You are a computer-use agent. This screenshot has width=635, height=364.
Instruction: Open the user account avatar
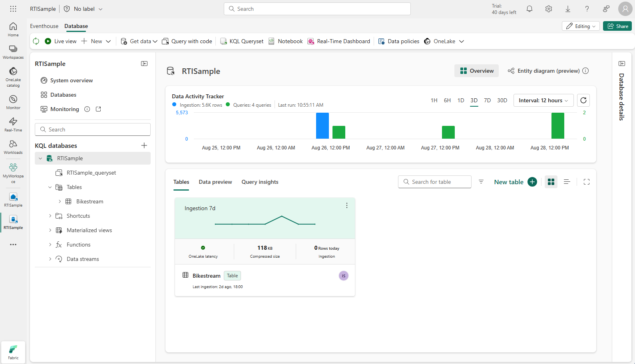pos(625,9)
